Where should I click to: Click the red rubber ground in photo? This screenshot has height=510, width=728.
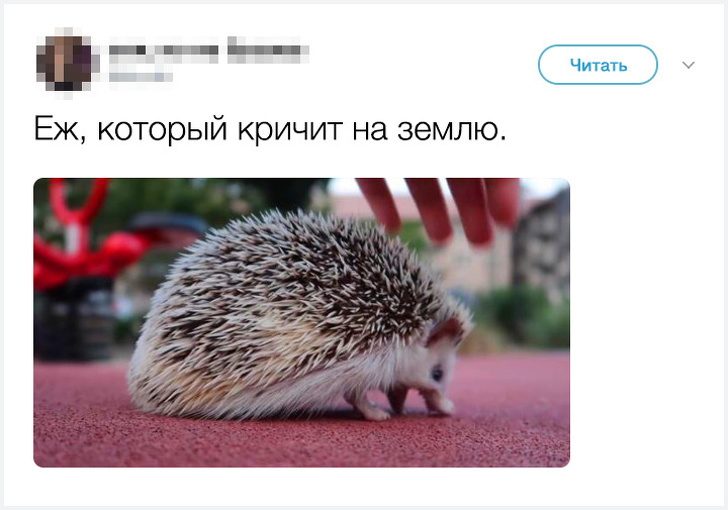point(302,439)
